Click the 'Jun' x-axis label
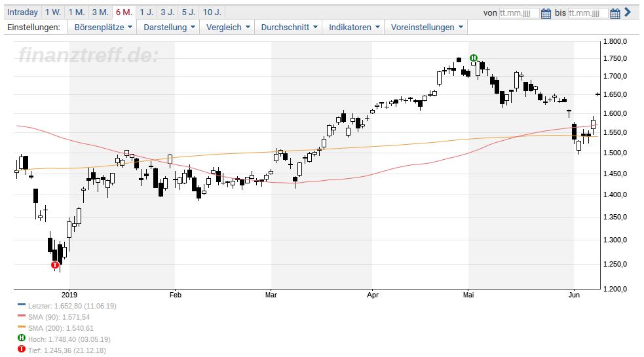This screenshot has width=644, height=357. tap(574, 295)
